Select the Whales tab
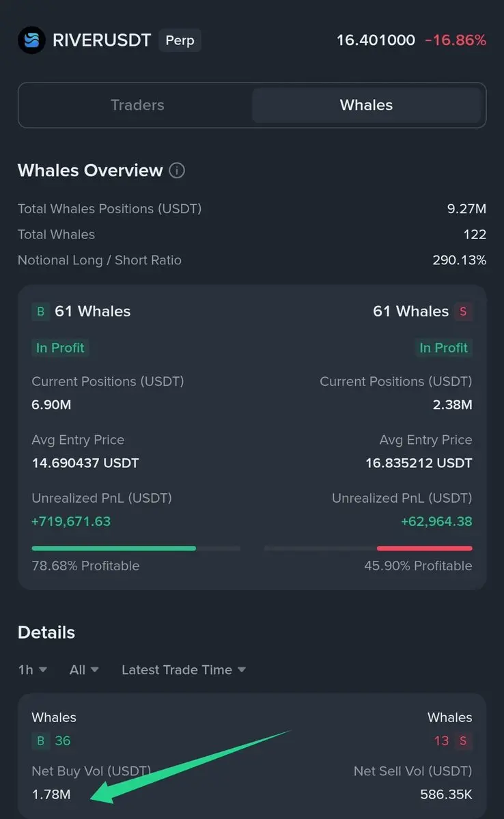Viewport: 504px width, 819px height. [366, 105]
